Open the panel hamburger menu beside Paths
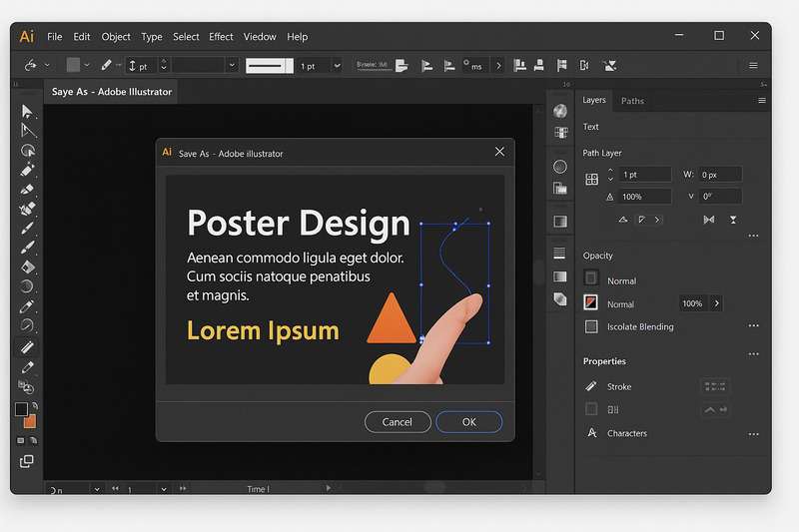Screen dimensions: 799x532 click(x=762, y=101)
